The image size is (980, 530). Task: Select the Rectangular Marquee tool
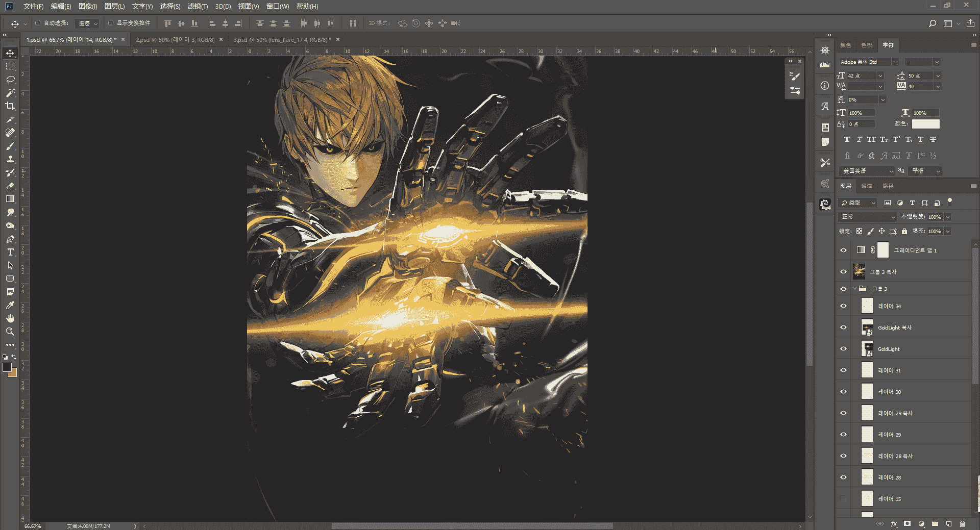coord(10,66)
